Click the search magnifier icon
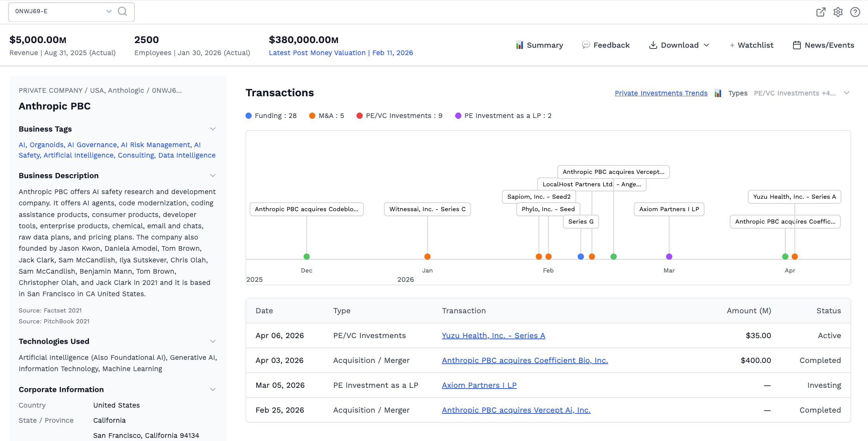The height and width of the screenshot is (441, 868). 122,12
